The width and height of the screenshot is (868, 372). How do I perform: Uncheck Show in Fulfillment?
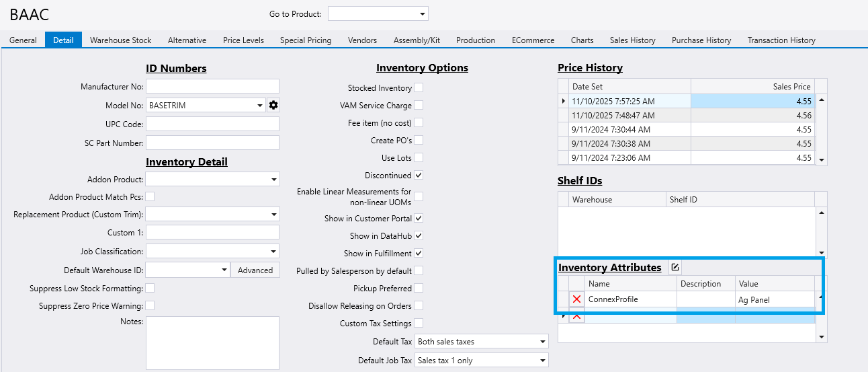[x=419, y=253]
